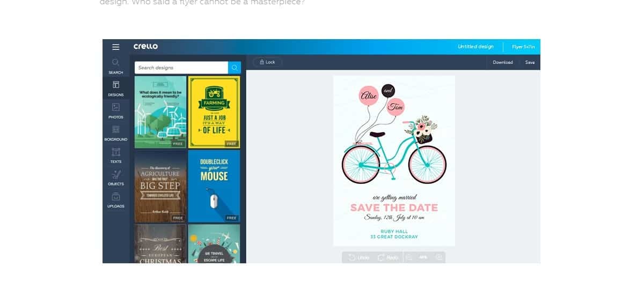Click the pink Alise balloon on canvas

click(369, 96)
